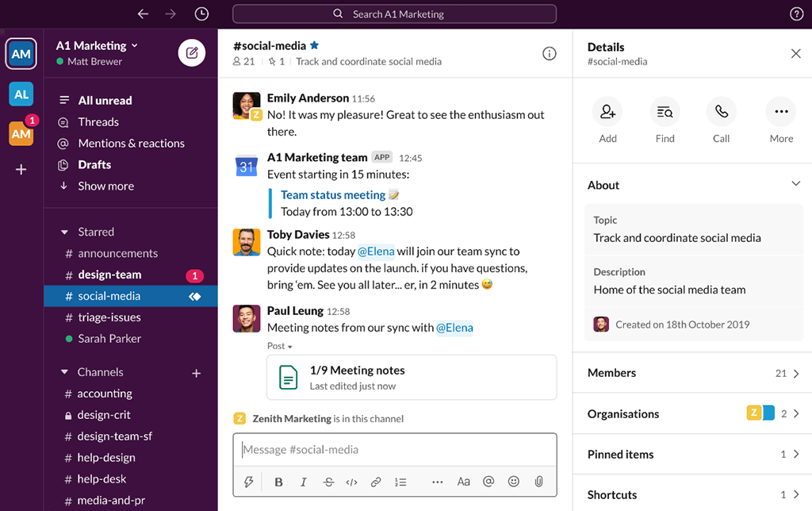Start a call using the Call icon
This screenshot has width=812, height=511.
tap(720, 112)
